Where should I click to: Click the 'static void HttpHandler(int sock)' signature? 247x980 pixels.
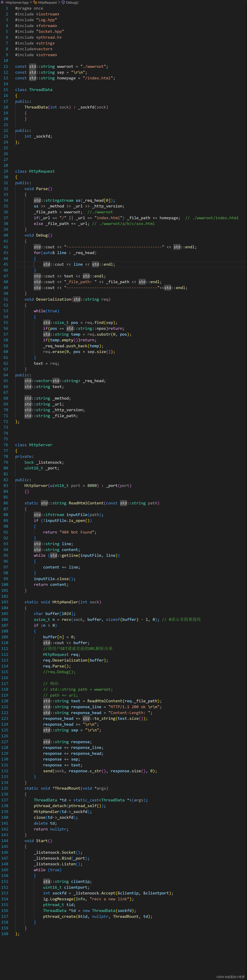(63, 602)
